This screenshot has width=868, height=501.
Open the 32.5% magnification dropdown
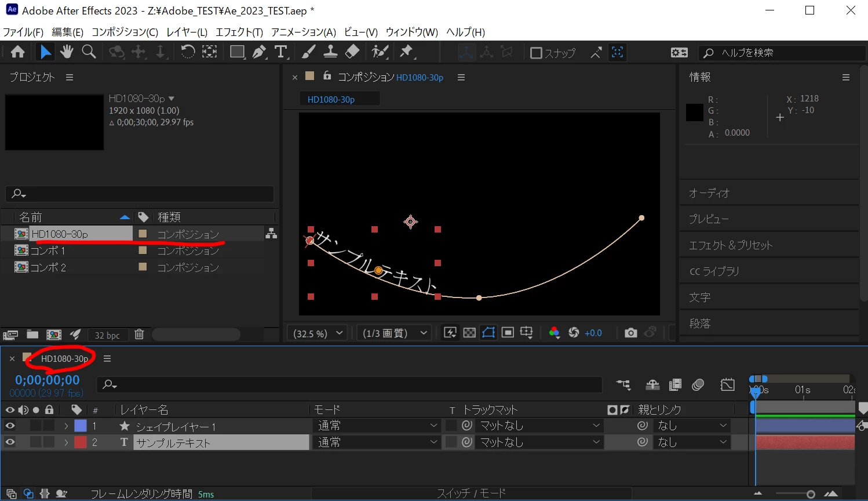(x=318, y=333)
